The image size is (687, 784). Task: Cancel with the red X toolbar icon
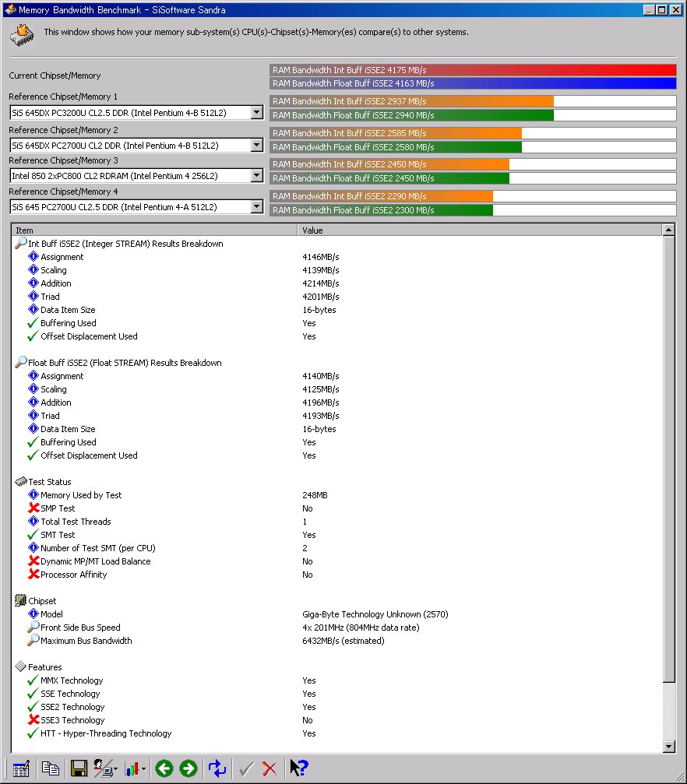coord(270,768)
